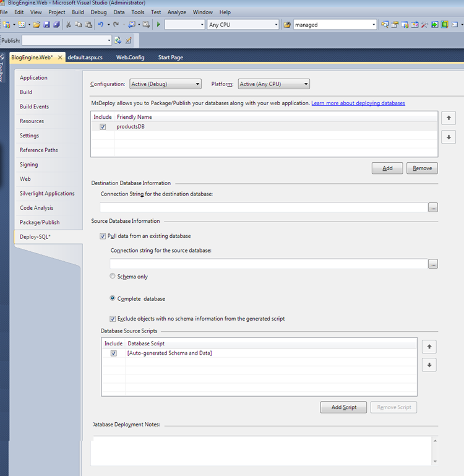Click the Remove button for database entries
This screenshot has width=464, height=476.
422,168
